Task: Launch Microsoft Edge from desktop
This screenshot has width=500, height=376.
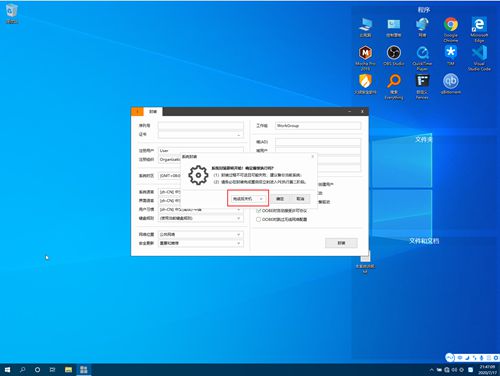Action: tap(479, 29)
